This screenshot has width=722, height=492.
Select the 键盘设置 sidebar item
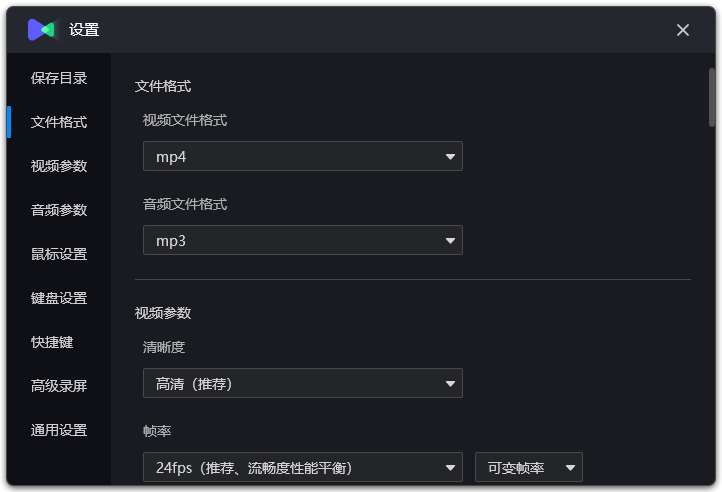pos(59,298)
